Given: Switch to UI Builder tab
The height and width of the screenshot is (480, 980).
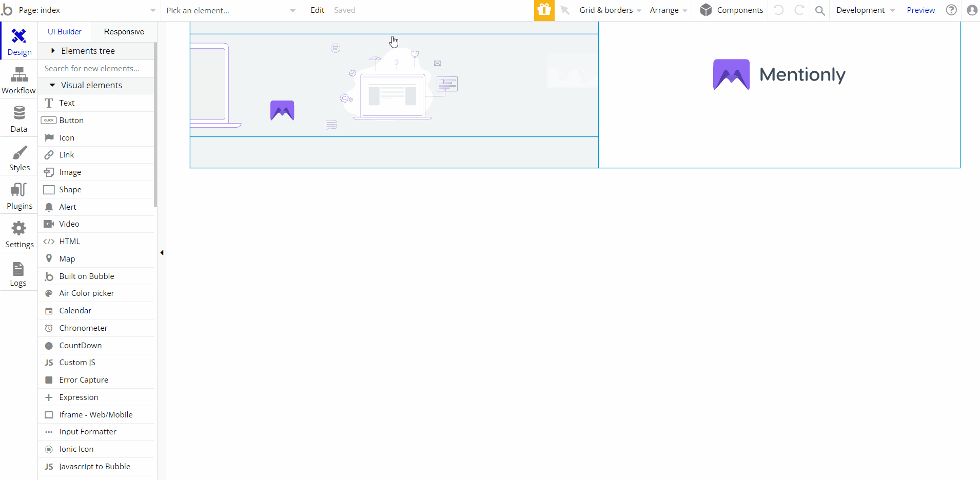Looking at the screenshot, I should coord(65,32).
